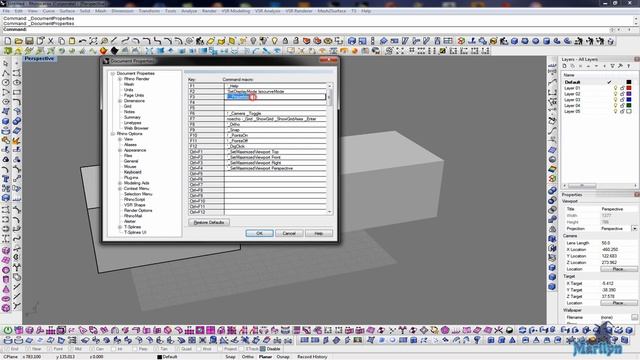Viewport: 640px width, 360px height.
Task: Open the Projection dropdown in Properties panel
Action: tap(634, 229)
